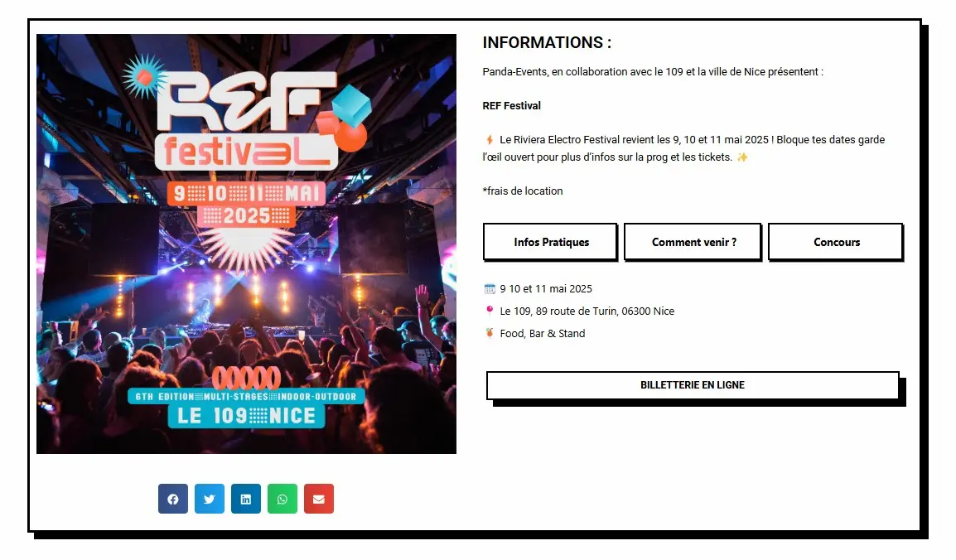Share the festival via Twitter icon
This screenshot has width=956, height=560.
coord(210,499)
